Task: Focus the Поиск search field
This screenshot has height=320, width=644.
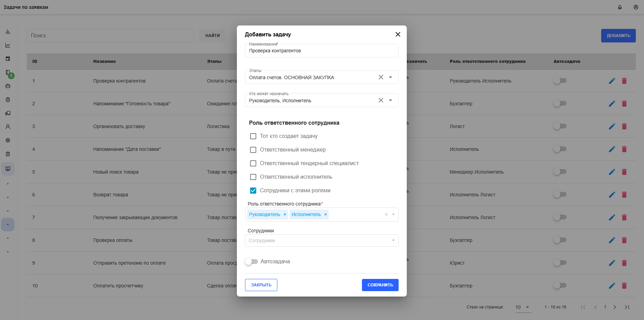Action: [x=110, y=36]
